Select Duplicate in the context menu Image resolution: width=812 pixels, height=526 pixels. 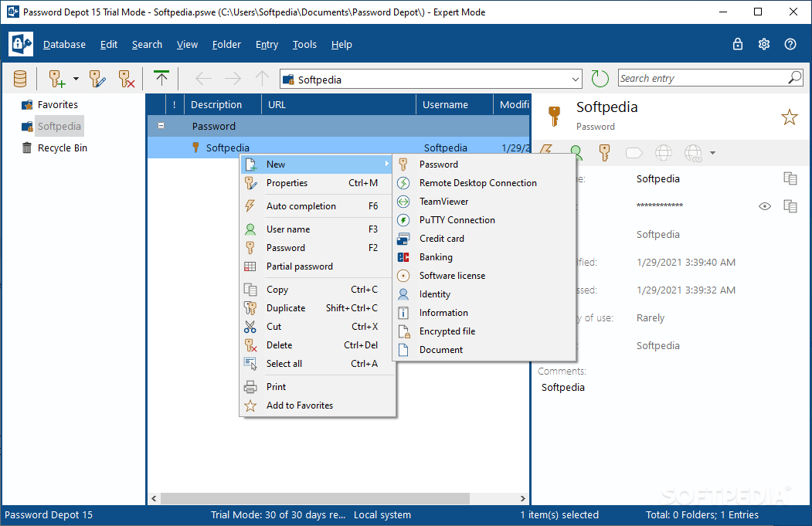(x=286, y=308)
